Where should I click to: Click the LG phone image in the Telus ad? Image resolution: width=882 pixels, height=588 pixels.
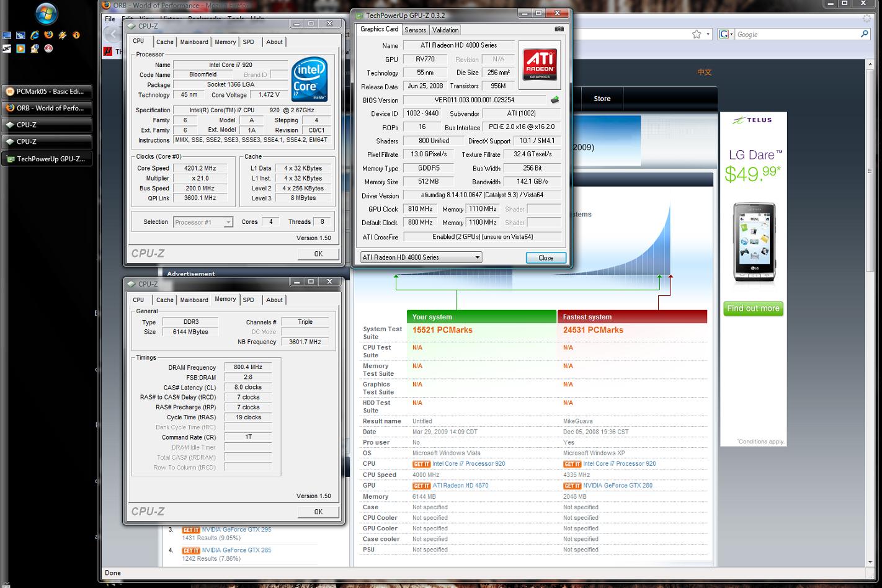754,243
